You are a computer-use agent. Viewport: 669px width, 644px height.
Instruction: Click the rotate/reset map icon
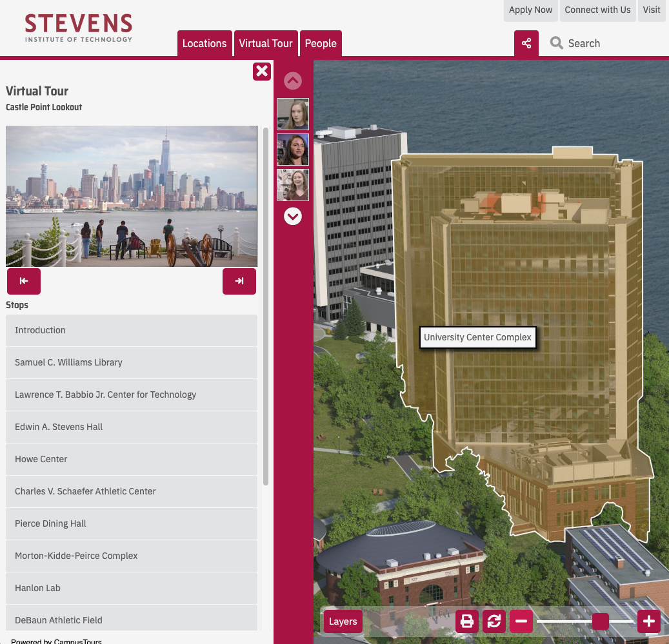[x=494, y=621]
